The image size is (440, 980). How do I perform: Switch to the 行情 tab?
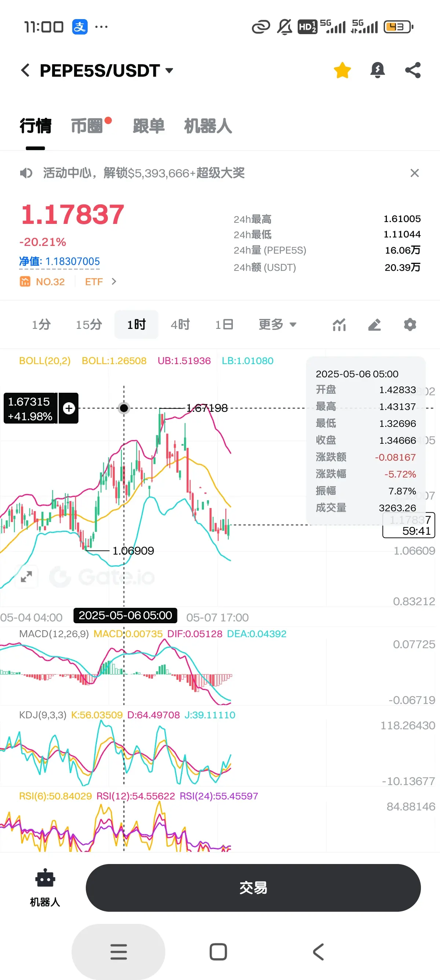pyautogui.click(x=35, y=126)
